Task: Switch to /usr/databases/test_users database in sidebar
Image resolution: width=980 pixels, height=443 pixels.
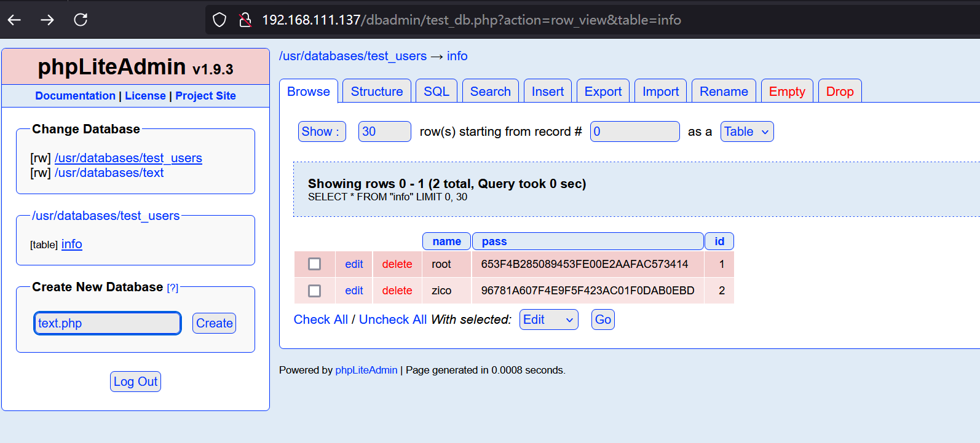Action: (128, 159)
